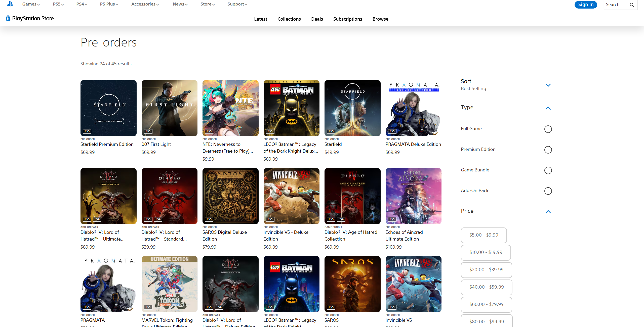This screenshot has height=327, width=644.
Task: Click the Search input field
Action: (616, 5)
